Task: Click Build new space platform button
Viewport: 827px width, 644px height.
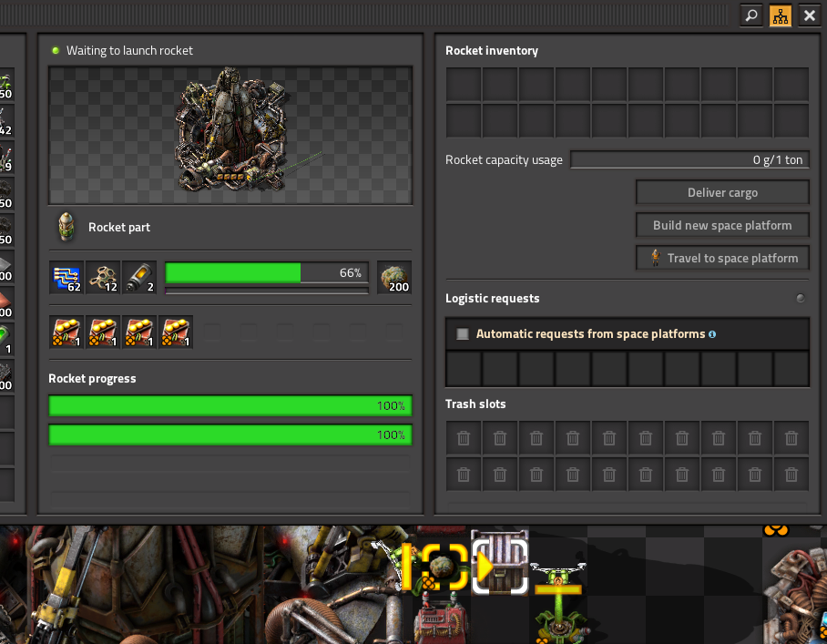Action: pos(722,225)
